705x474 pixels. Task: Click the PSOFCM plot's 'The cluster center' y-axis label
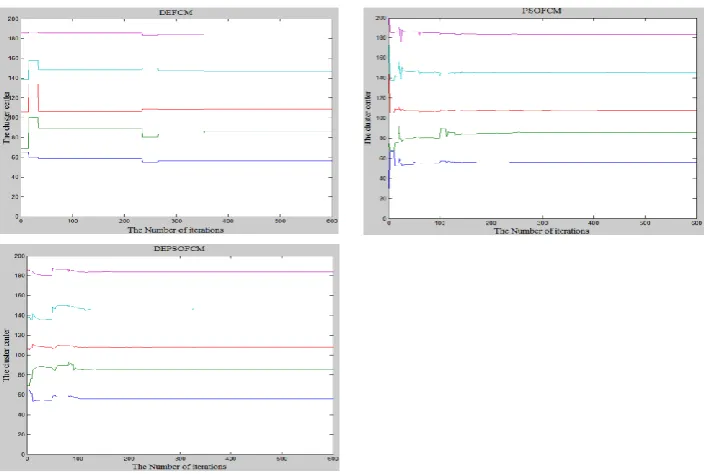pos(368,117)
